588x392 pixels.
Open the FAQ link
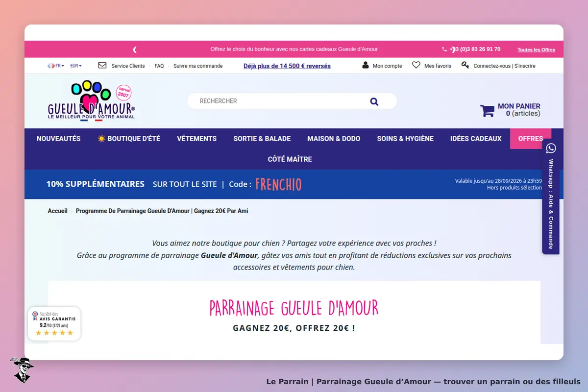point(159,66)
